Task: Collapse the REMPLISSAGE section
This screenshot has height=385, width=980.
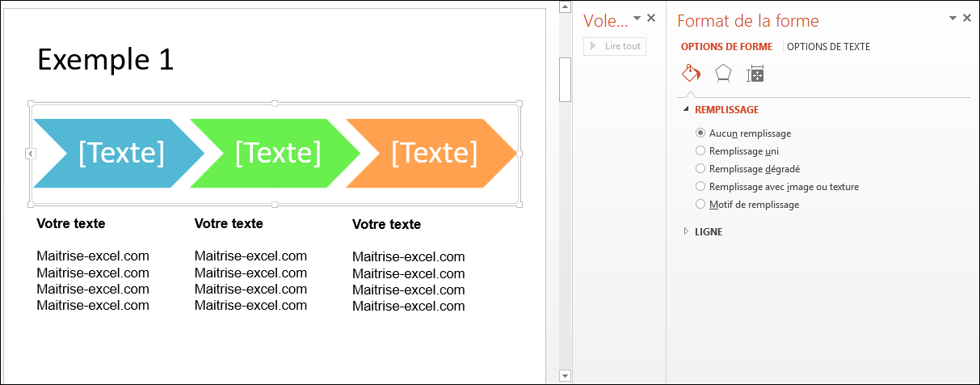Action: 686,109
